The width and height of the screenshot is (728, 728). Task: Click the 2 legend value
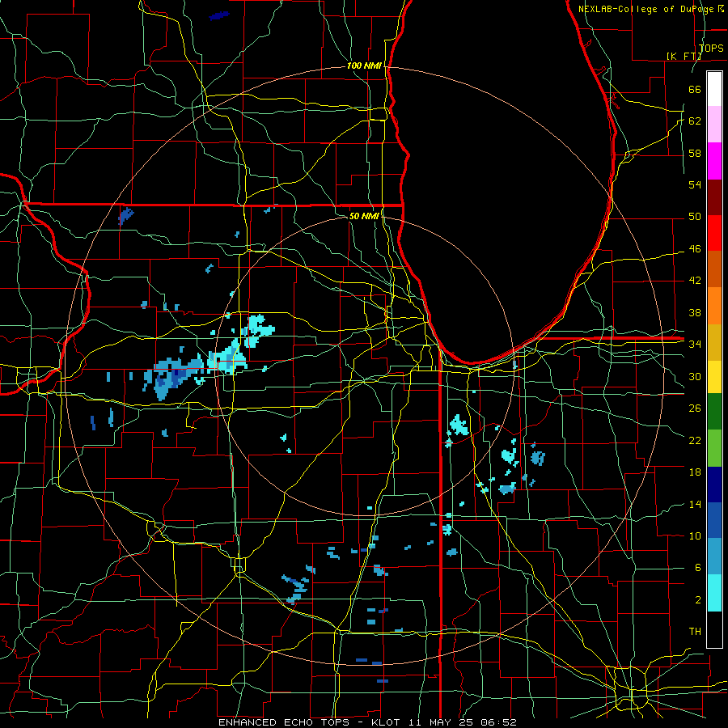pyautogui.click(x=698, y=599)
